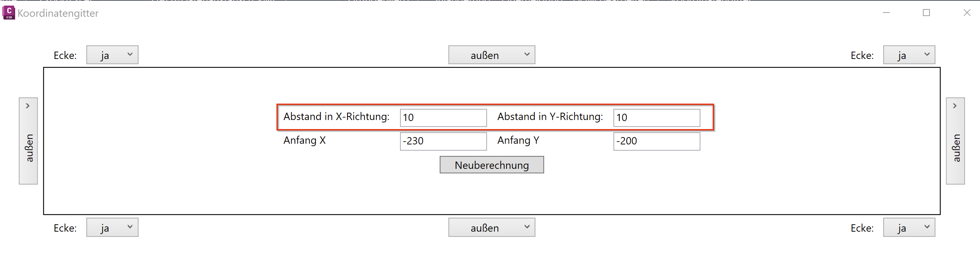The width and height of the screenshot is (980, 255).
Task: Expand the top center außen dropdown
Action: (x=491, y=55)
